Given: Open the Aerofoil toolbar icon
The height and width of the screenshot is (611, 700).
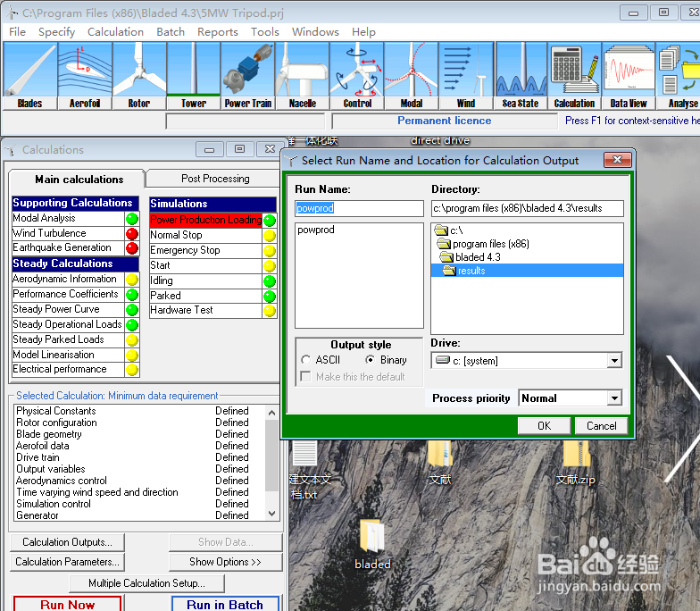Looking at the screenshot, I should pos(84,76).
